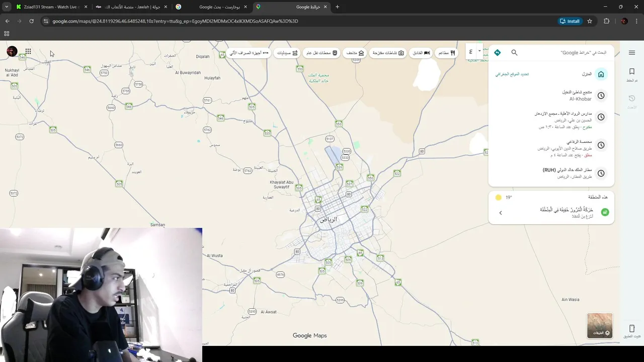Click the Diqalah map label

tap(203, 57)
